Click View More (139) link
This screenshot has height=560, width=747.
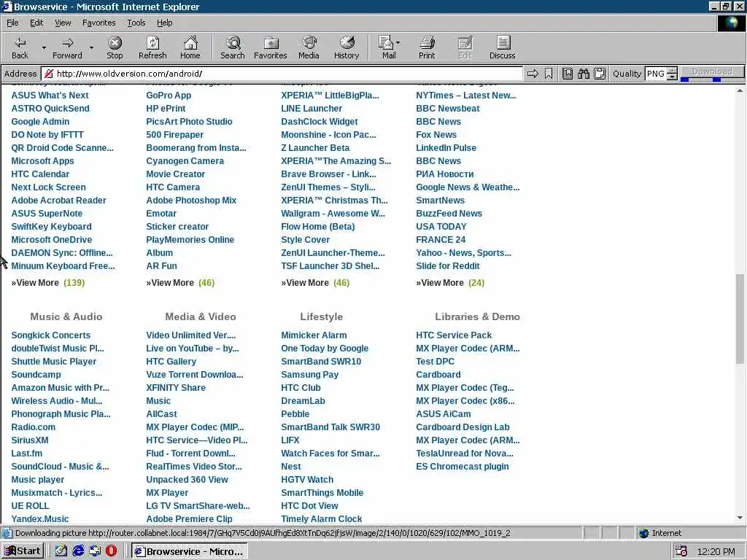(47, 283)
